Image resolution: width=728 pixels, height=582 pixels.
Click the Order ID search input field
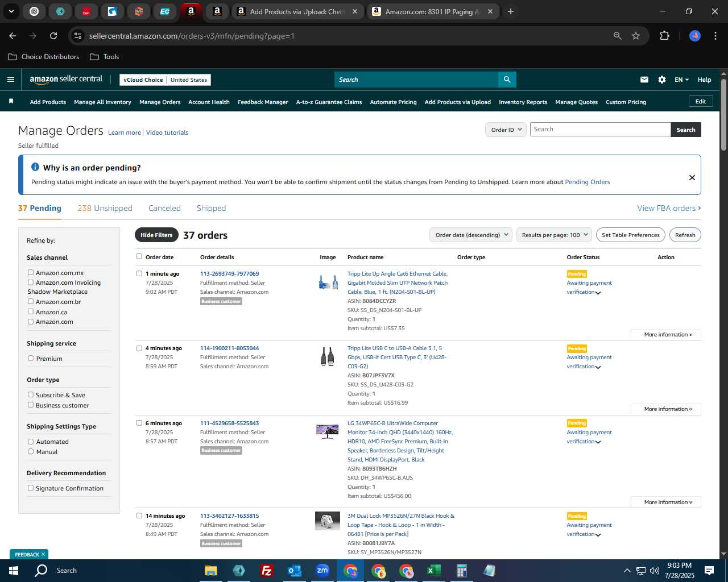(x=600, y=130)
